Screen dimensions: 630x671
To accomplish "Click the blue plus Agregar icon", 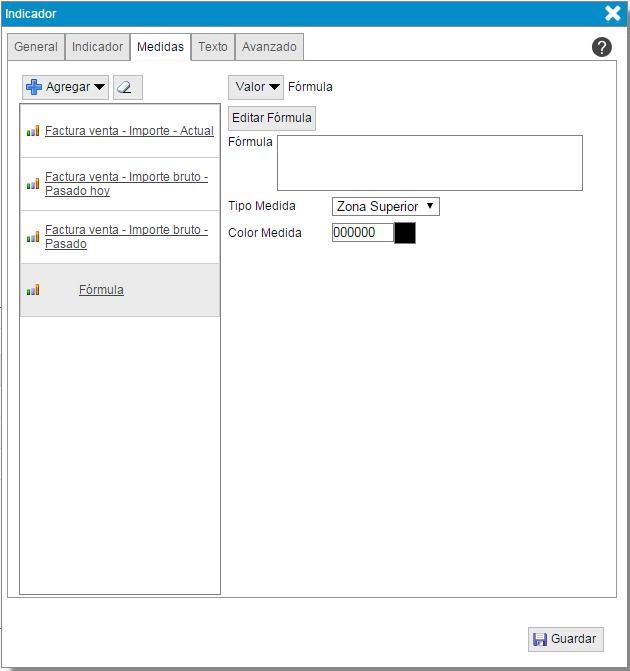I will [34, 87].
